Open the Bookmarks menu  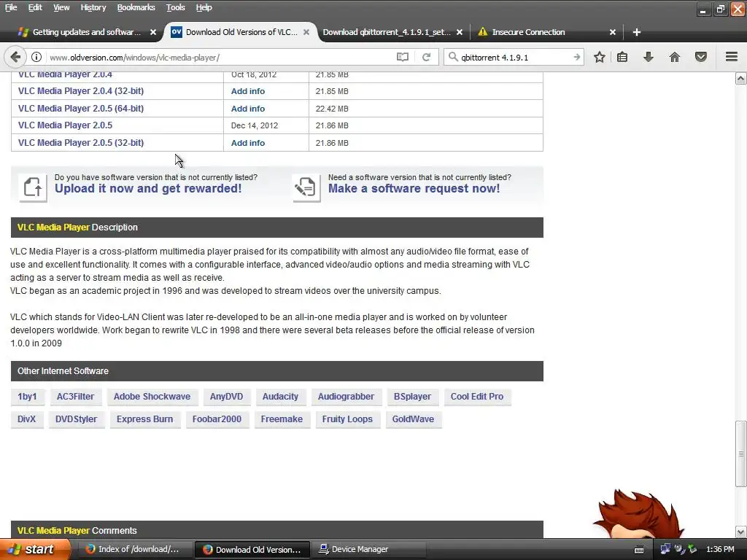136,7
